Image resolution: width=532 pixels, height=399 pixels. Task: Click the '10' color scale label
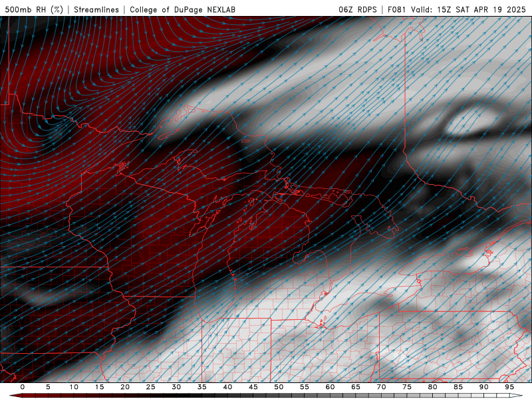pyautogui.click(x=74, y=387)
